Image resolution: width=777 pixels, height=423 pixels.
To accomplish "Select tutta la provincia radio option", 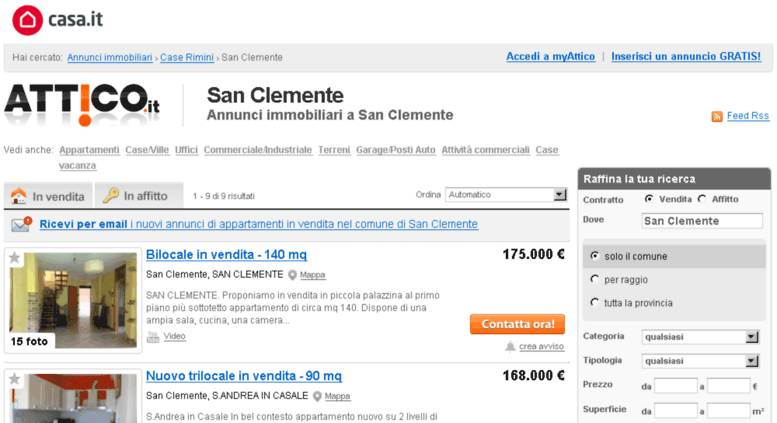I will tap(595, 302).
